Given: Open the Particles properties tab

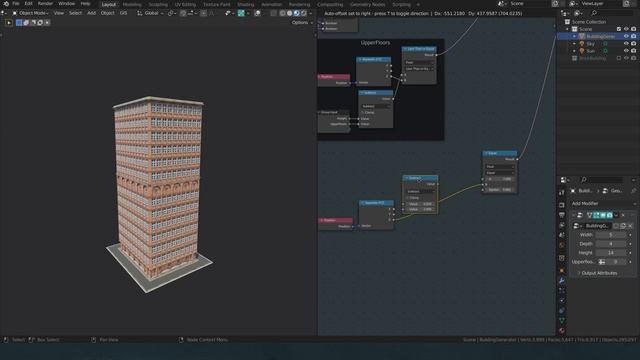Looking at the screenshot, I should point(562,291).
